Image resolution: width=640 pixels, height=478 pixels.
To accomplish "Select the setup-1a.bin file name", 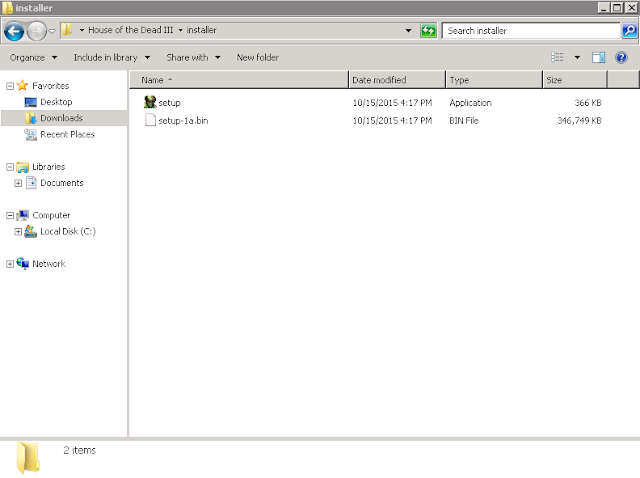I will point(183,121).
